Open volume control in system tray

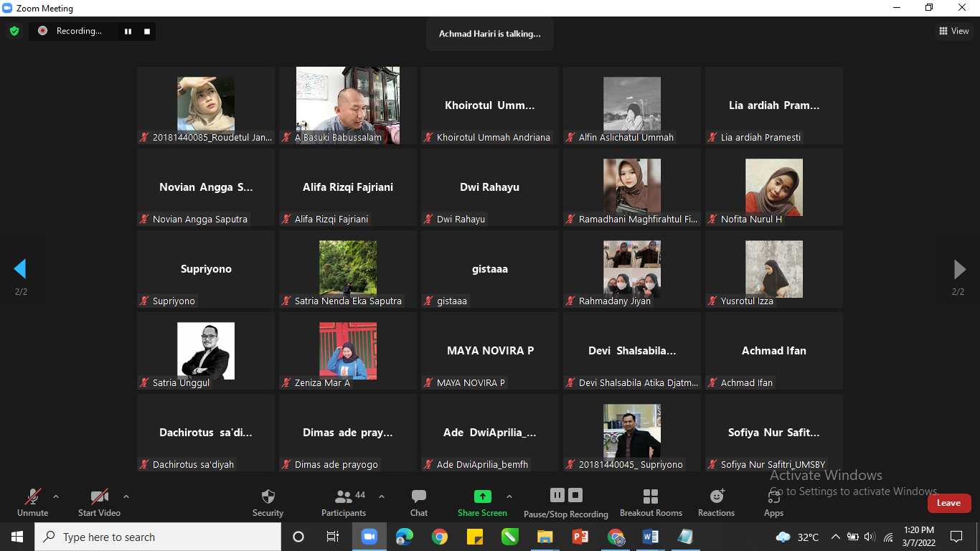point(870,537)
